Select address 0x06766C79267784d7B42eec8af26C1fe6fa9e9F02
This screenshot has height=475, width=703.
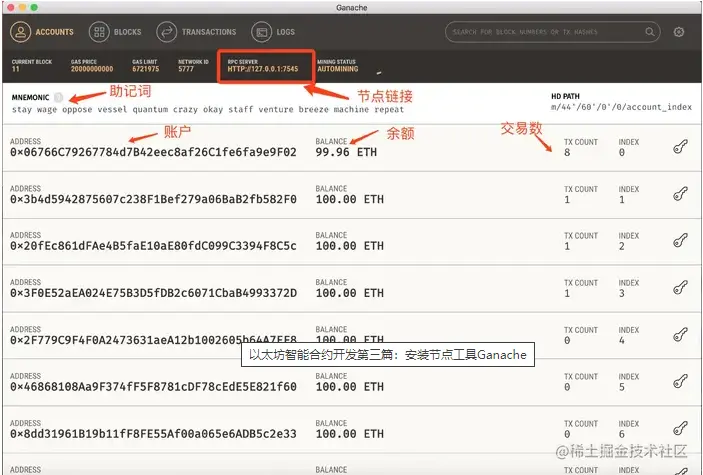pos(153,153)
